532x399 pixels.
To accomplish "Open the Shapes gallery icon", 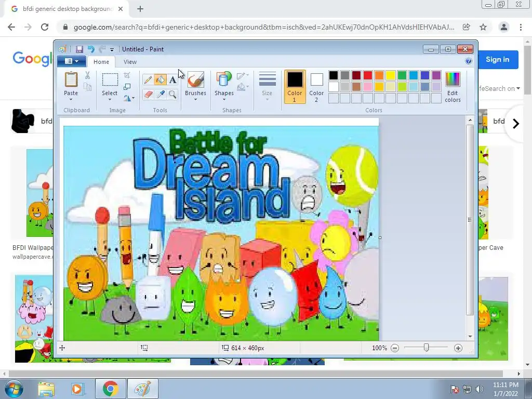I will coord(224,79).
